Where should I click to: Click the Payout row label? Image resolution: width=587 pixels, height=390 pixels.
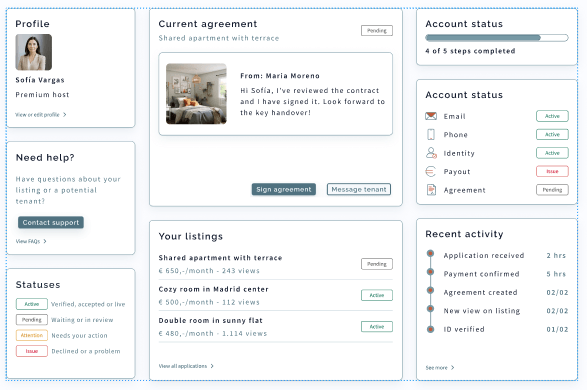(x=457, y=171)
